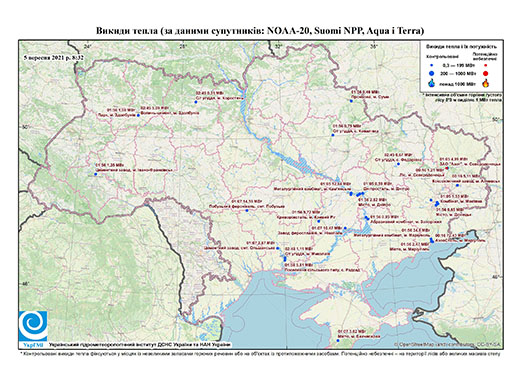520x368 pixels.
Task: Click the 5 September 2021 date label
Action: pyautogui.click(x=54, y=58)
